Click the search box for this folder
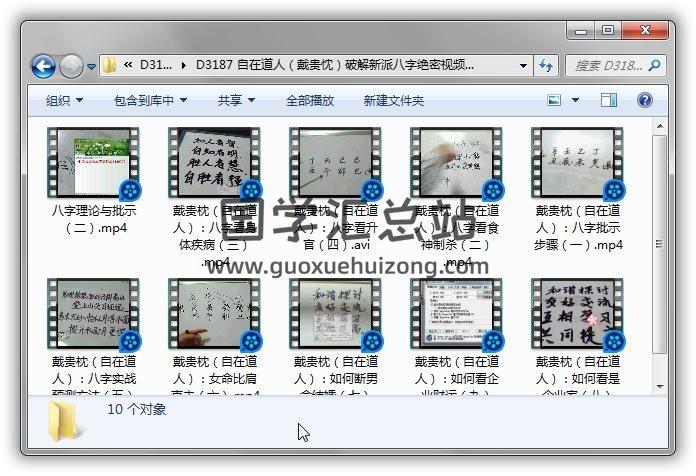The width and height of the screenshot is (696, 476). tap(610, 66)
